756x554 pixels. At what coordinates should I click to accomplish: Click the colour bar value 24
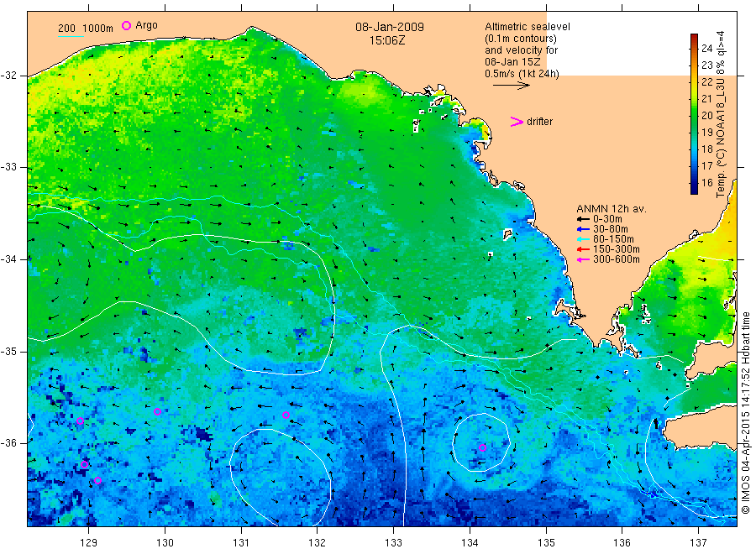coord(706,48)
